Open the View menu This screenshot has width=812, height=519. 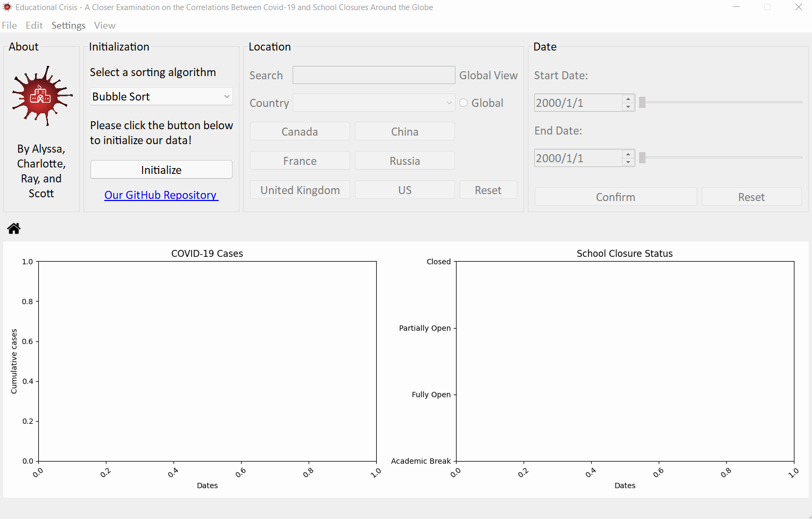[x=105, y=26]
